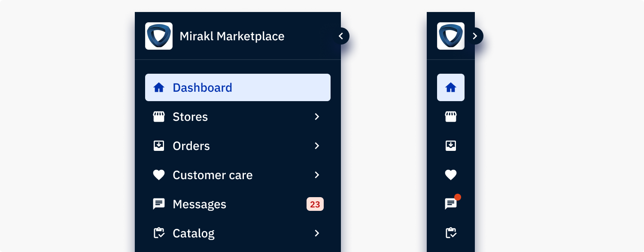Collapse the expanded sidebar with left chevron

pos(341,36)
